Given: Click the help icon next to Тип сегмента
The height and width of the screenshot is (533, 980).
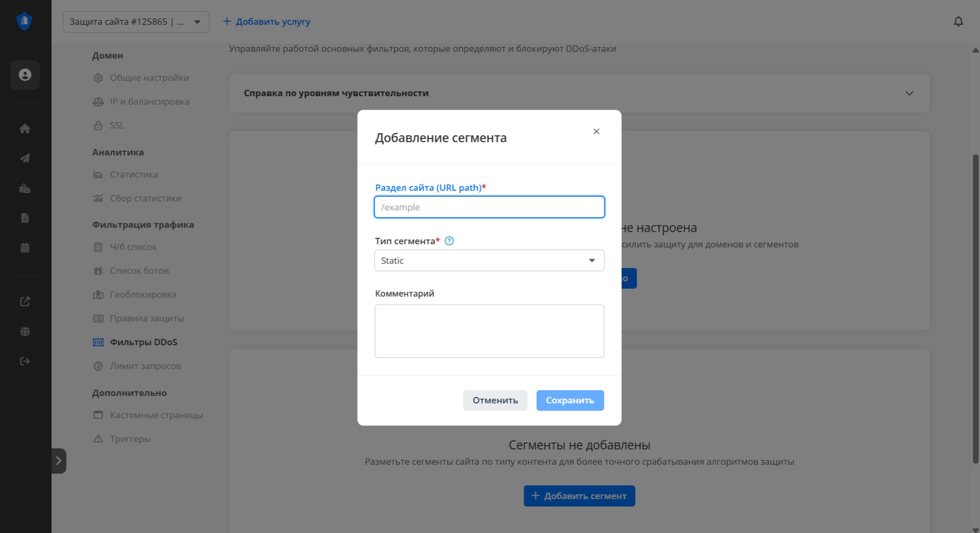Looking at the screenshot, I should (x=449, y=241).
